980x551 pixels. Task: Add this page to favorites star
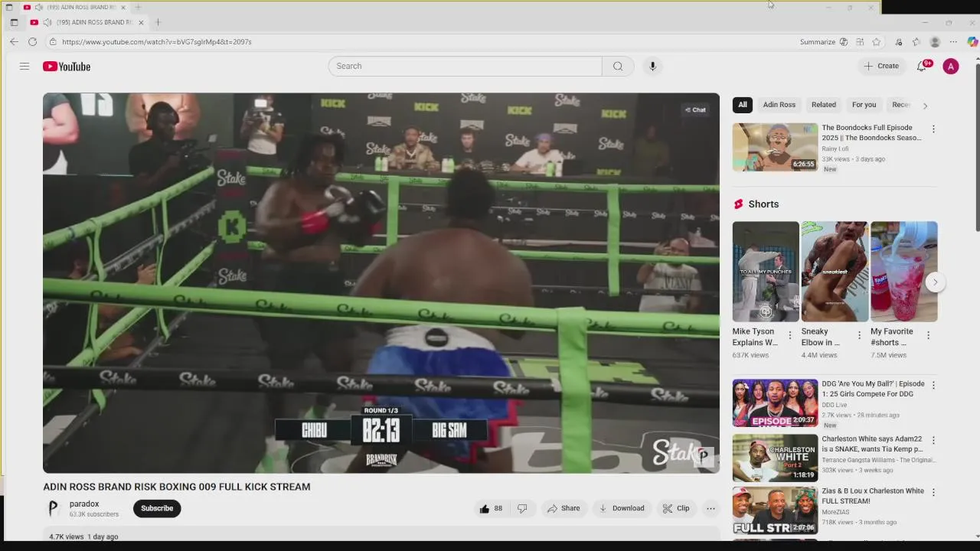(x=877, y=42)
